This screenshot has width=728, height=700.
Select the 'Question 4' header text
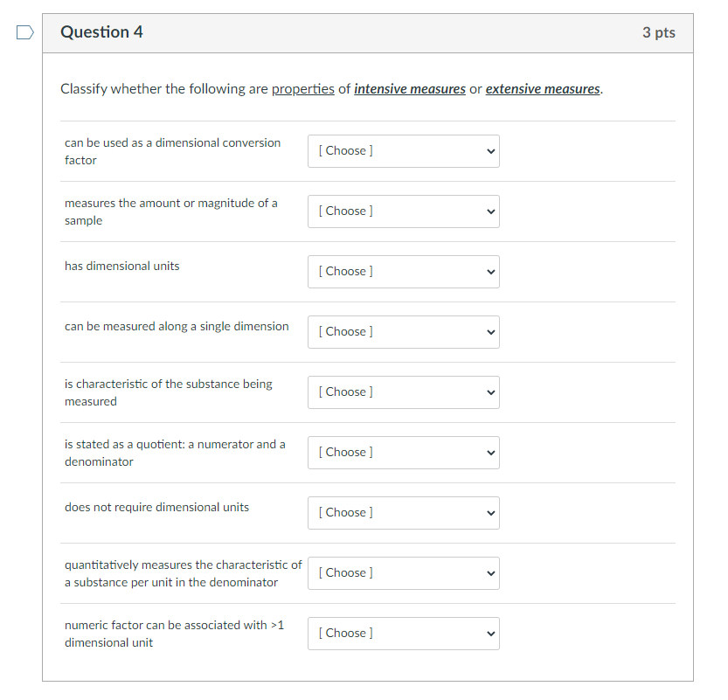tap(101, 31)
